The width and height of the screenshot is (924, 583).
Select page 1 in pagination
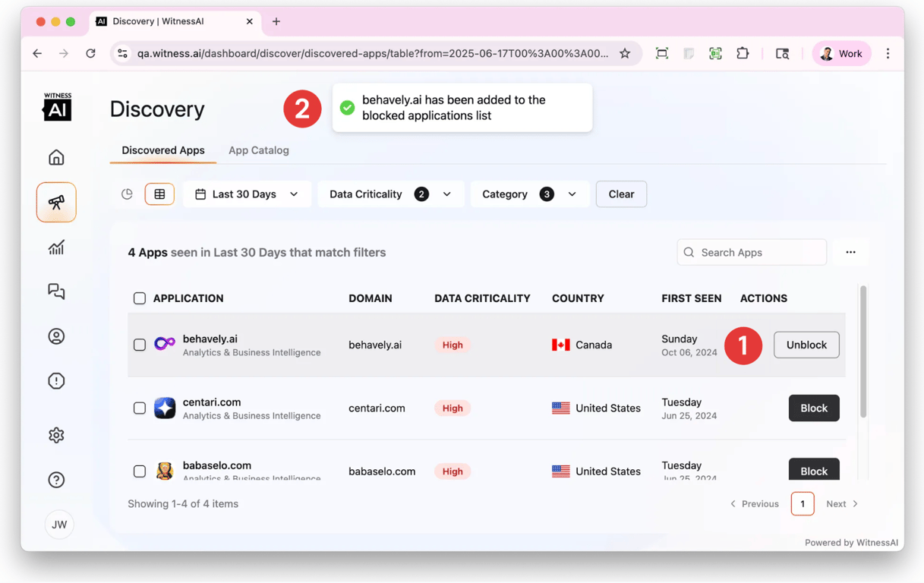click(x=803, y=504)
